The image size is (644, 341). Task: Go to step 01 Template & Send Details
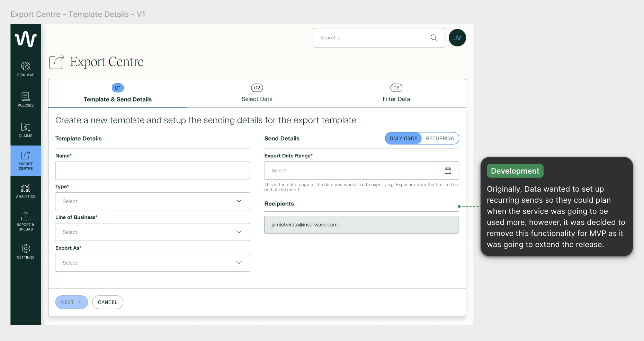118,94
